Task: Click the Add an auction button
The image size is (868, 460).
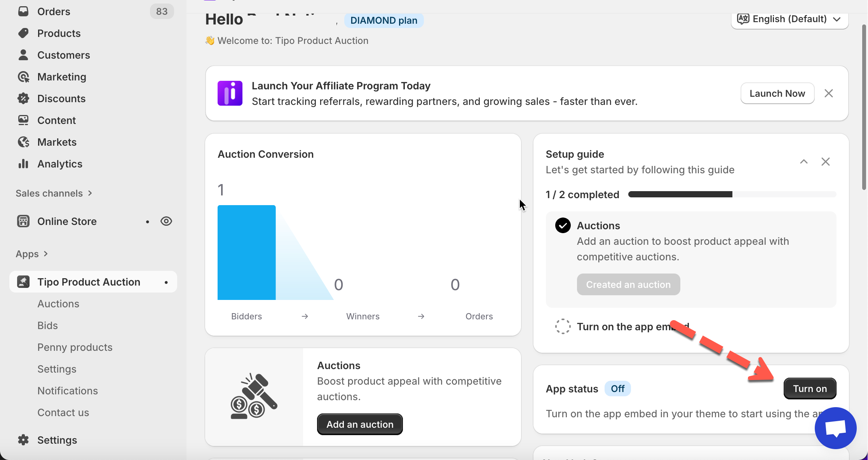Action: 360,424
